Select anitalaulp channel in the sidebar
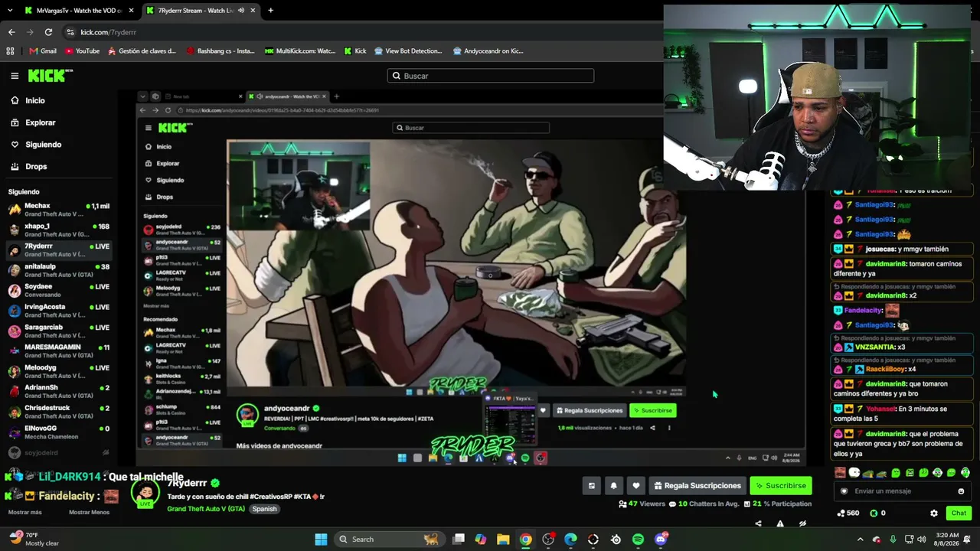Screen dimensions: 980x551 [59, 271]
